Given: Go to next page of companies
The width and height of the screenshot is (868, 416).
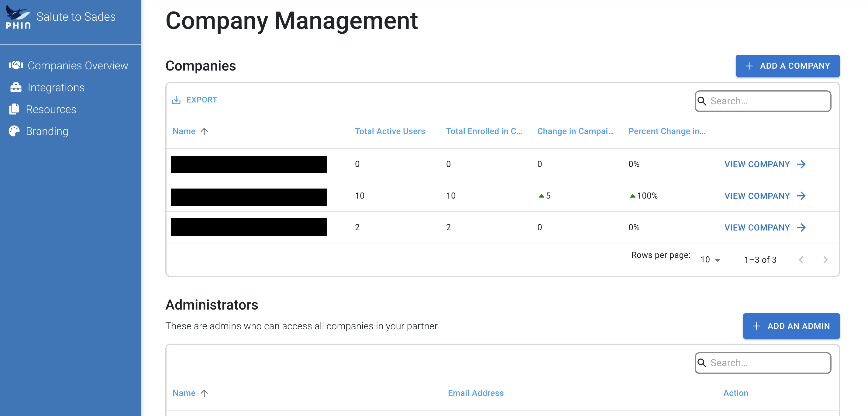Looking at the screenshot, I should pos(825,260).
